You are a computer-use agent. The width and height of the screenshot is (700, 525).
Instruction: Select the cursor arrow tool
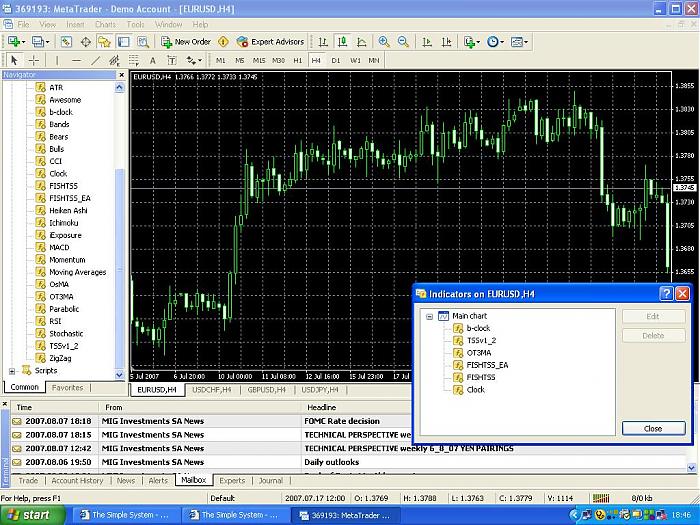(14, 60)
